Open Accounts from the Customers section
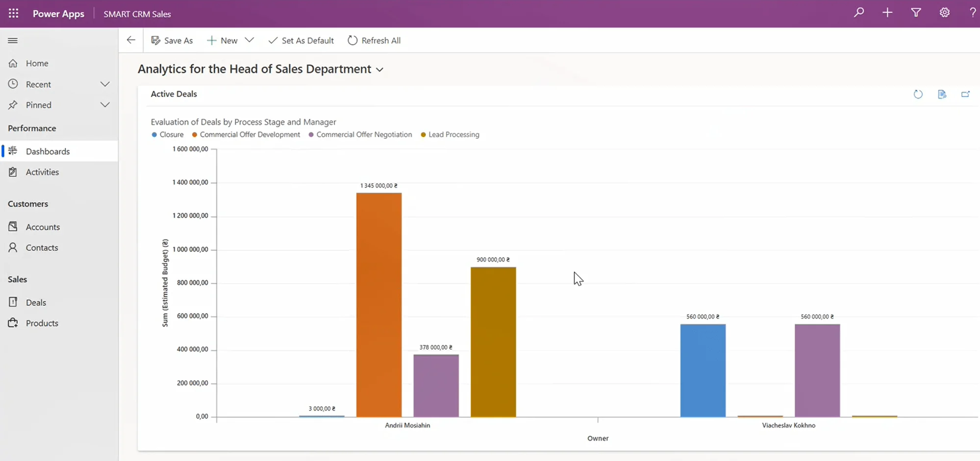 point(43,227)
